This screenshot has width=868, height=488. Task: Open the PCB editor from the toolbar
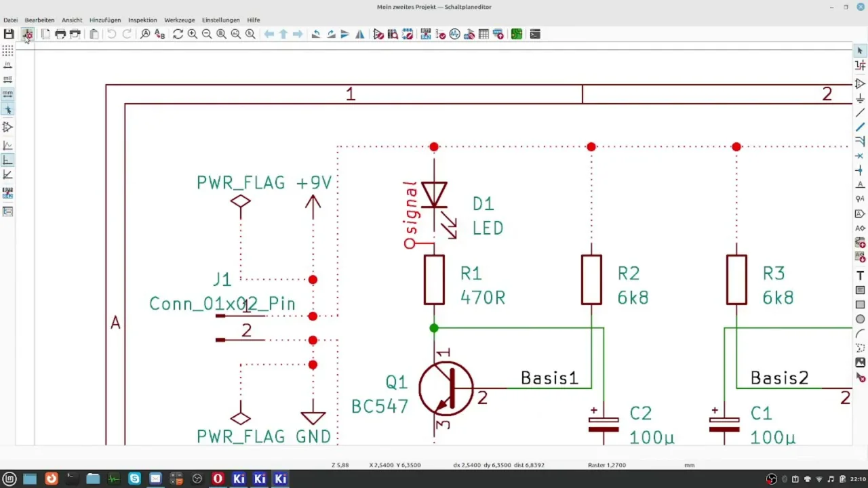click(517, 34)
